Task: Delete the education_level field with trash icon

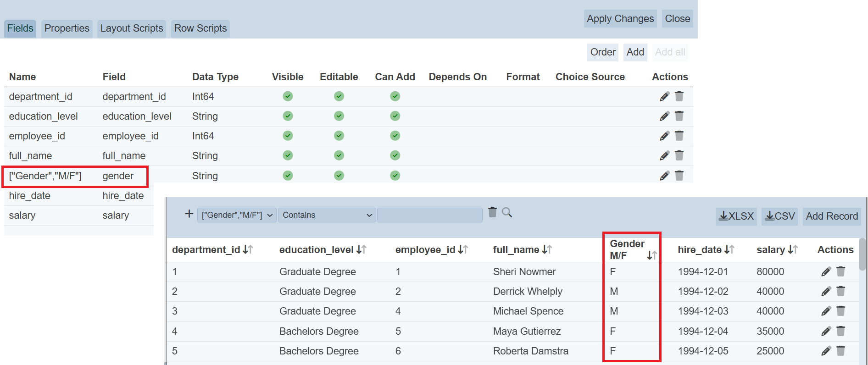Action: pyautogui.click(x=679, y=116)
